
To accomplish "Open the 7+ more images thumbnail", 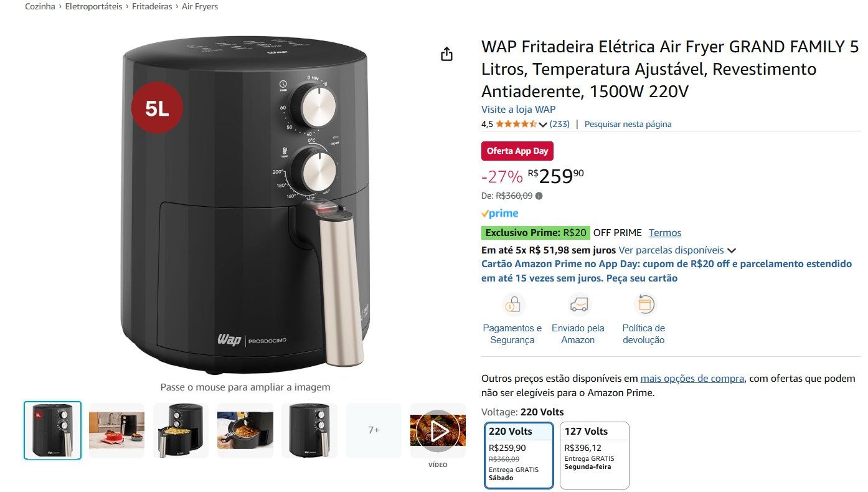I will tap(374, 430).
